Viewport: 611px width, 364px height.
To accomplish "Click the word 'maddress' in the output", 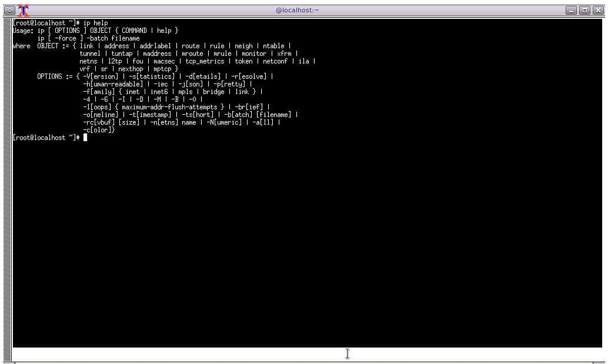I will point(157,54).
